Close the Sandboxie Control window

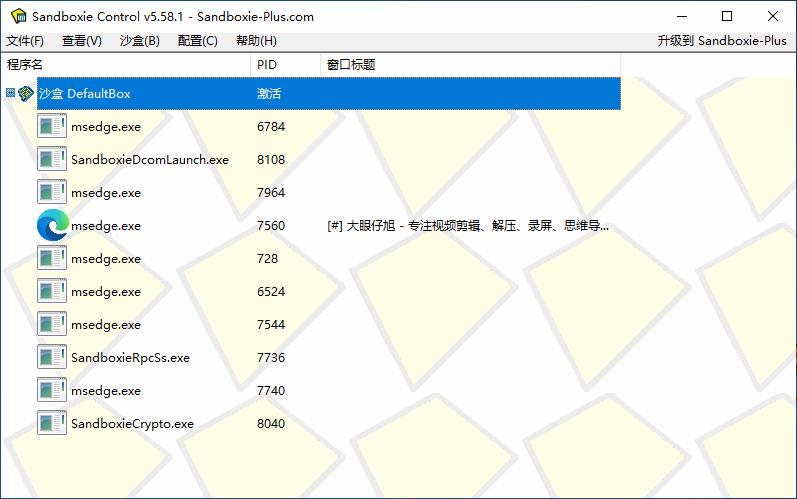tap(773, 16)
